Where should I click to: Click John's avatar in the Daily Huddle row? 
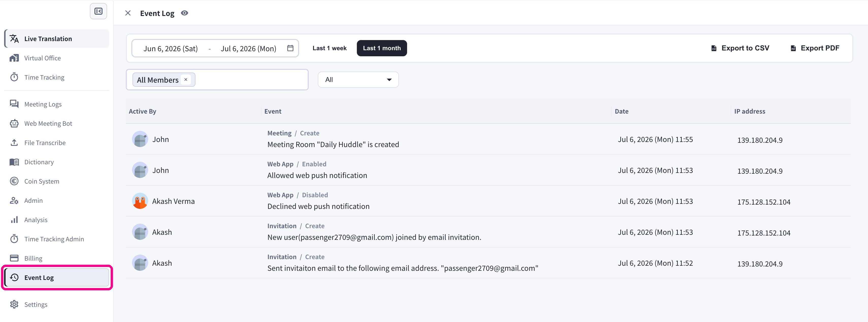coord(140,139)
